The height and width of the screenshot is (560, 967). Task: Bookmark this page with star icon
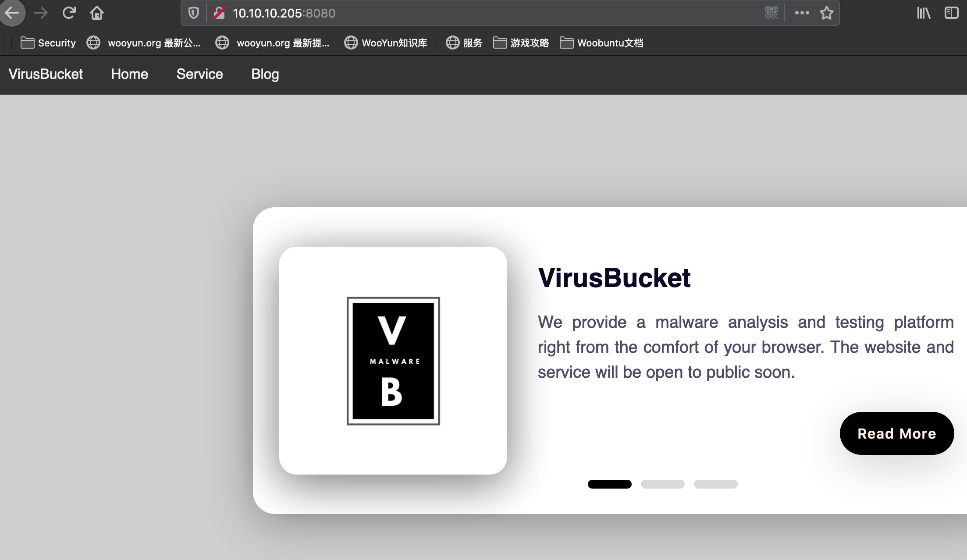[826, 13]
